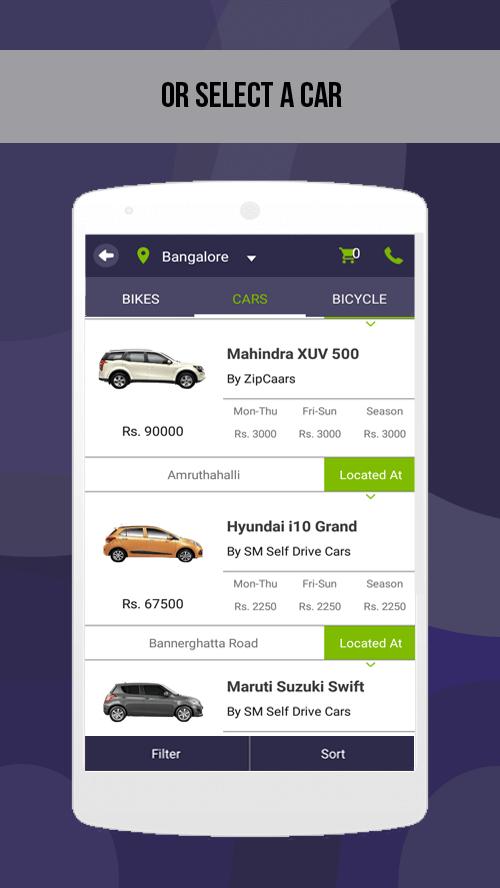Select the Mahindra XUV 500 title
Screen dimensions: 500x888
coord(293,354)
